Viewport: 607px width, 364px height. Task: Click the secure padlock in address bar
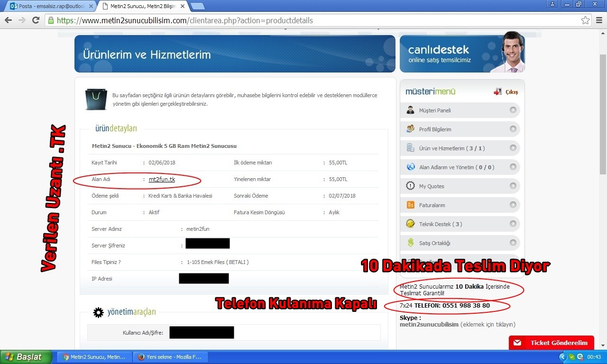(x=51, y=20)
